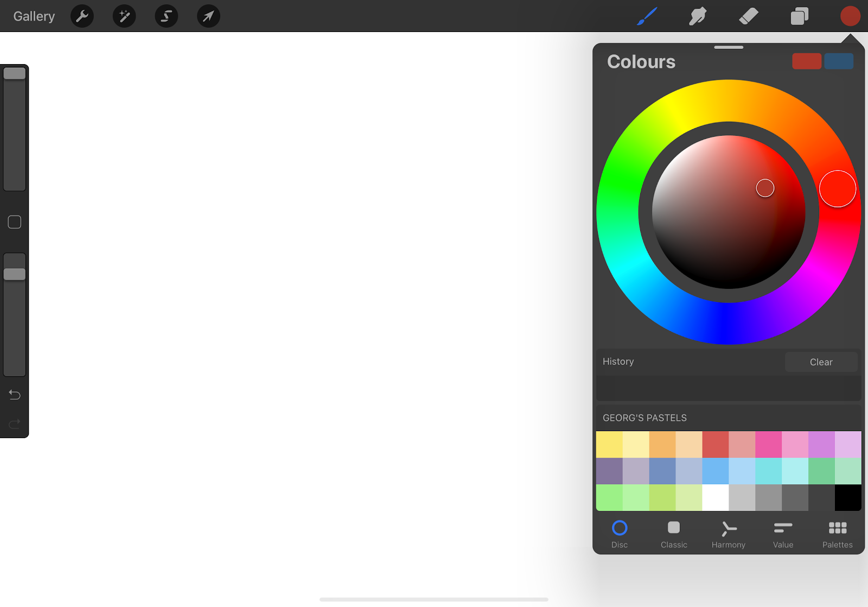Pick the yellow swatch in Georg's Pastels
868x607 pixels.
(609, 445)
